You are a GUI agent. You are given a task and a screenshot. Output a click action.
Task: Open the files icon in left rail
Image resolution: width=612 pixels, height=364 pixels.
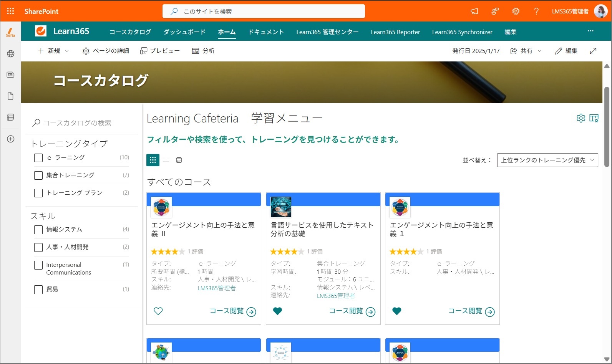11,96
